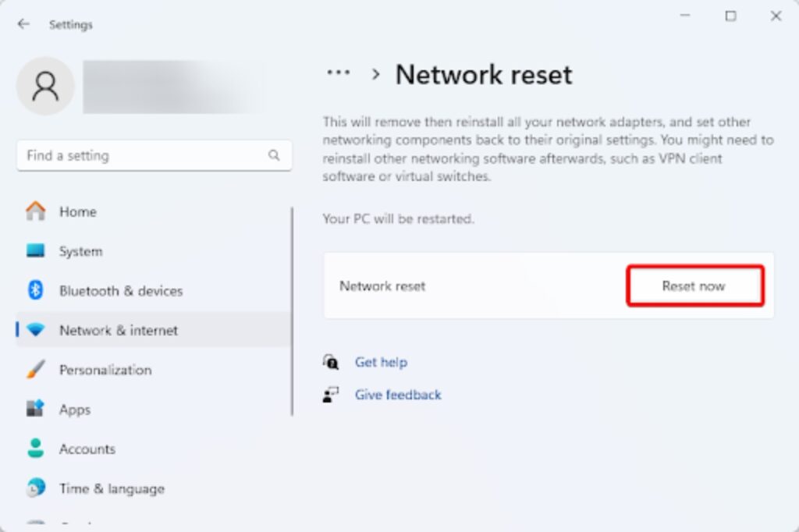Image resolution: width=799 pixels, height=532 pixels.
Task: Click the Accounts person icon
Action: 36,449
